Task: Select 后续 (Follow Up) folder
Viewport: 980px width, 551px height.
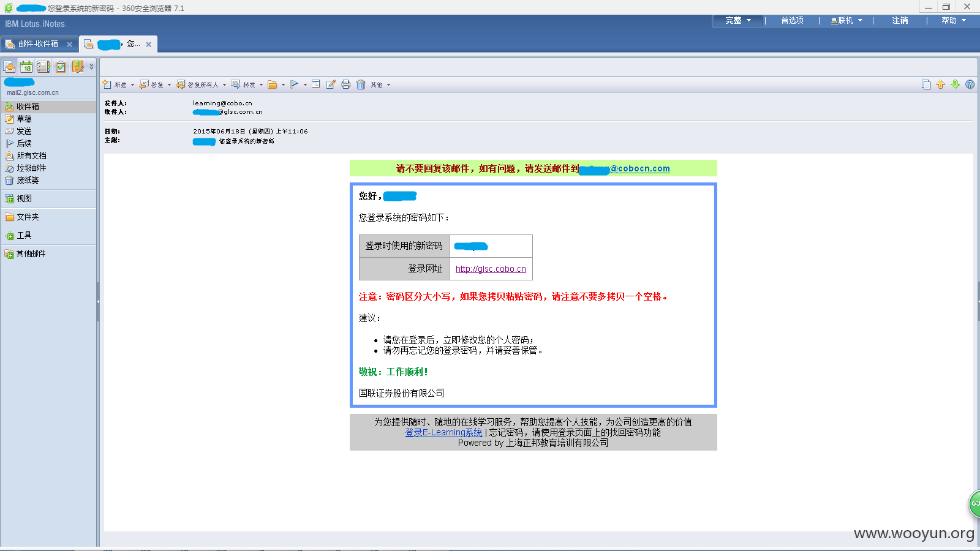Action: tap(48, 143)
